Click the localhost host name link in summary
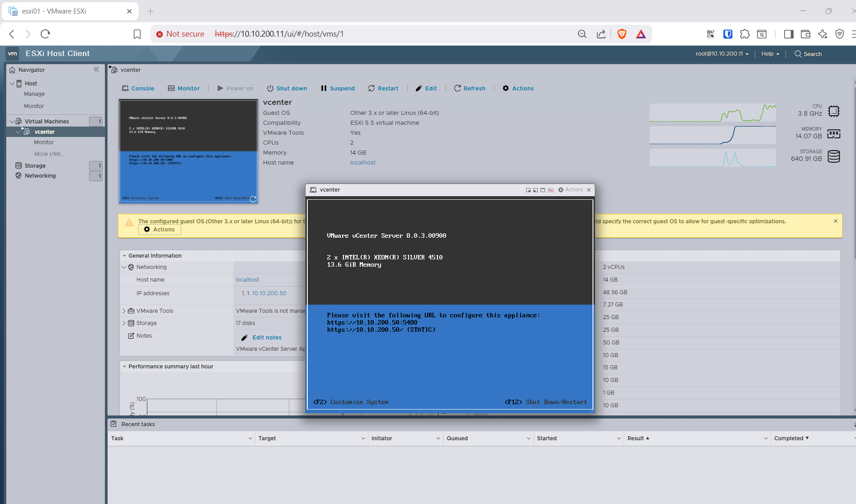Image resolution: width=856 pixels, height=504 pixels. click(362, 163)
